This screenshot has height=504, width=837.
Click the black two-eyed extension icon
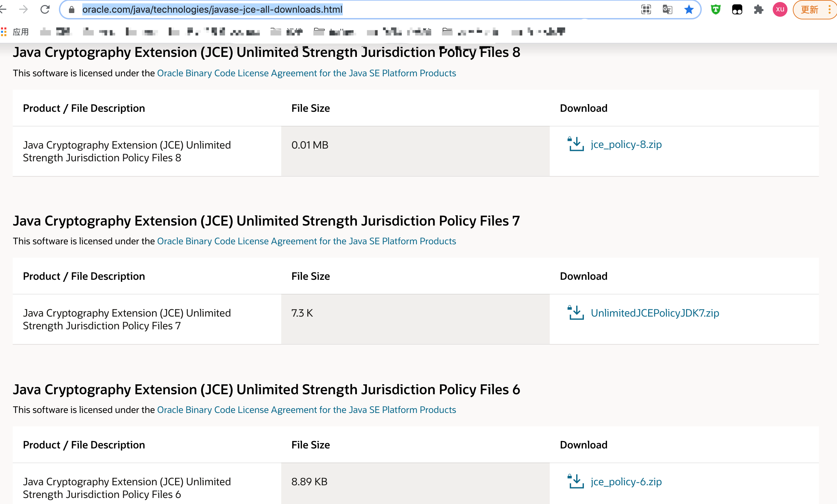coord(737,9)
